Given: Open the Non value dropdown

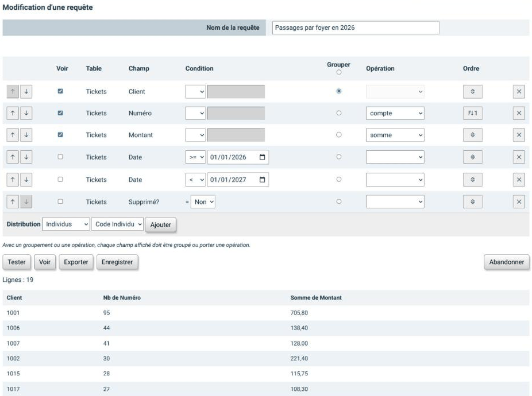Looking at the screenshot, I should (203, 201).
